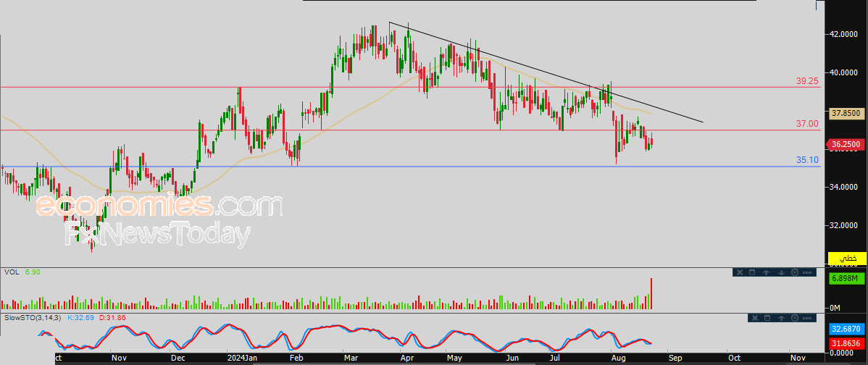Open VOL panel more-options dots
This screenshot has width=868, height=365.
pos(806,272)
